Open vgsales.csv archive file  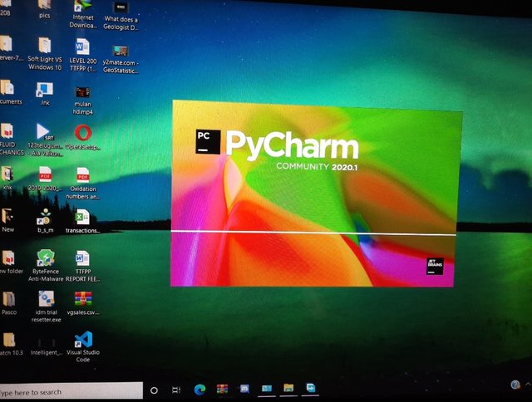(x=83, y=303)
